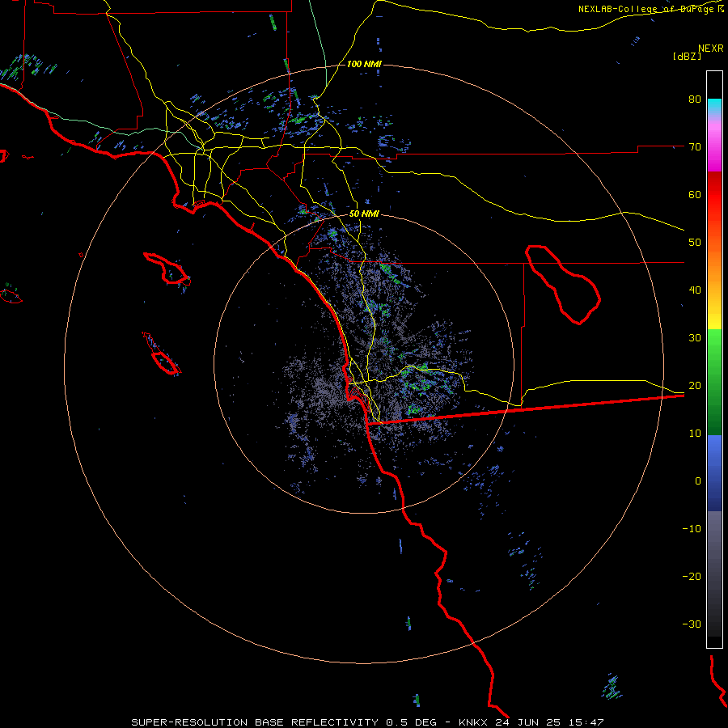
Task: Select the 10 value on the dBZ scale
Action: tap(695, 434)
